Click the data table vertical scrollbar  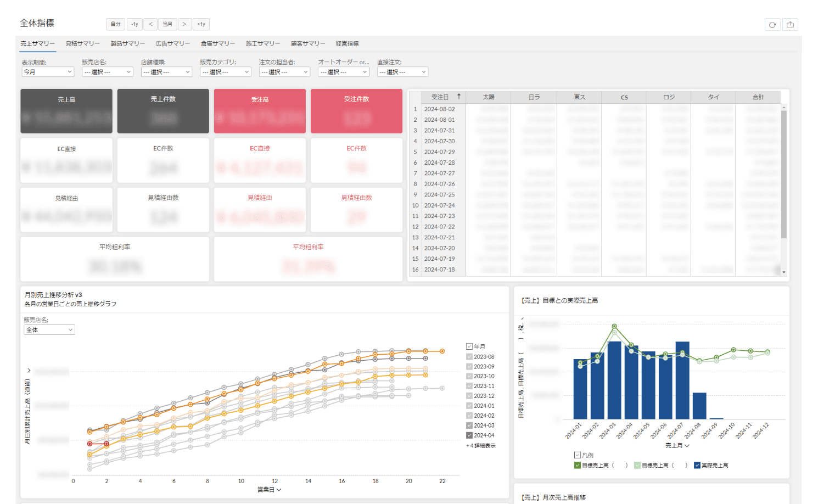coord(784,176)
